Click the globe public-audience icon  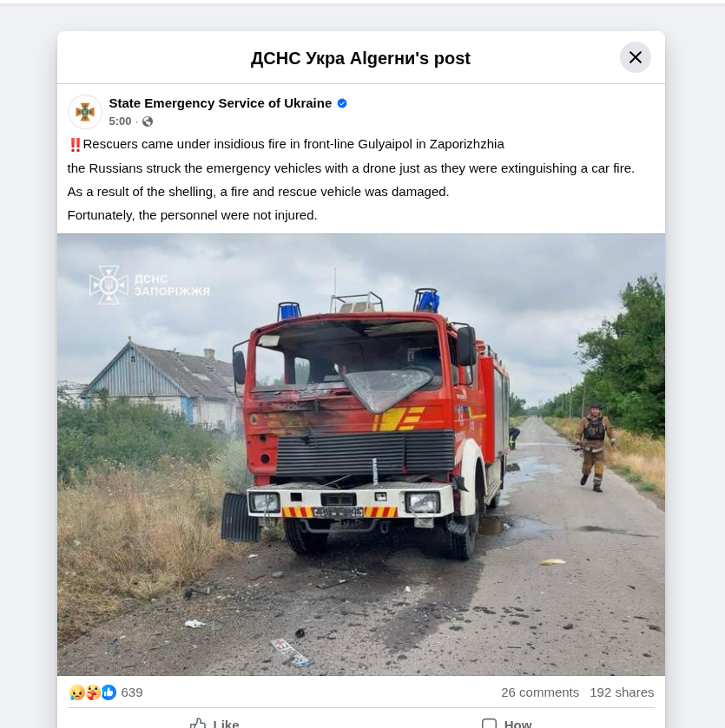point(148,121)
